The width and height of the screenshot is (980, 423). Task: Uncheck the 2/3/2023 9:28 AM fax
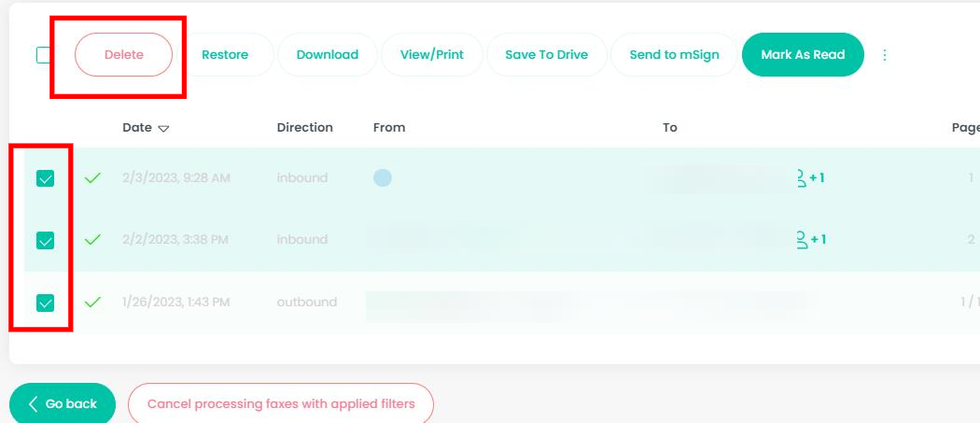[45, 178]
